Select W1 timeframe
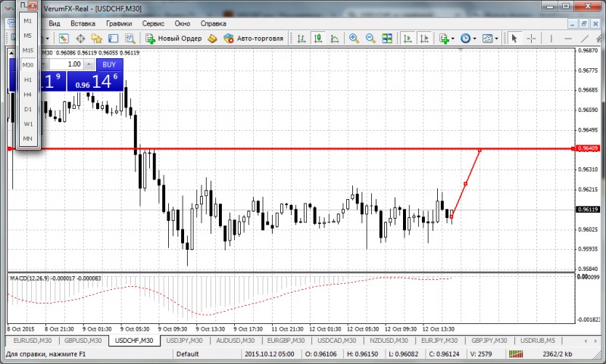Screen dimensions: 606x364 28,124
